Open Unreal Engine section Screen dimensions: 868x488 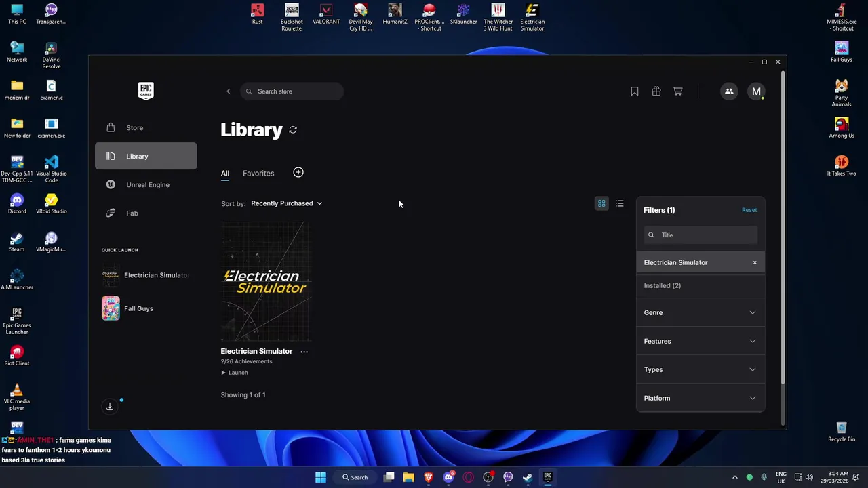click(146, 184)
